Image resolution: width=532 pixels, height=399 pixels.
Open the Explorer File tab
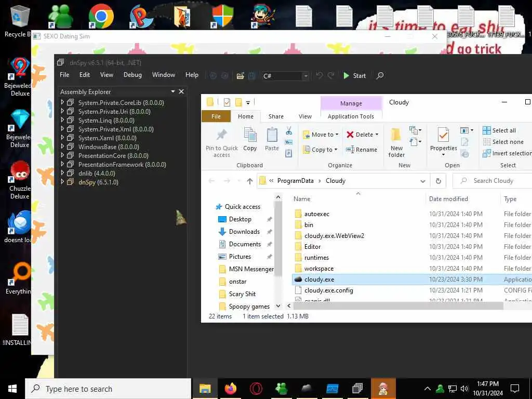[216, 116]
